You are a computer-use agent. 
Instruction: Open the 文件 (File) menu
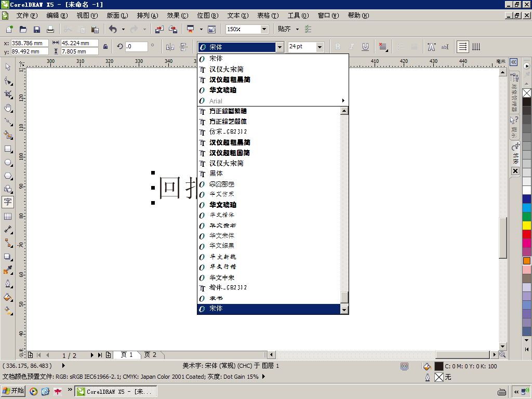tap(27, 16)
